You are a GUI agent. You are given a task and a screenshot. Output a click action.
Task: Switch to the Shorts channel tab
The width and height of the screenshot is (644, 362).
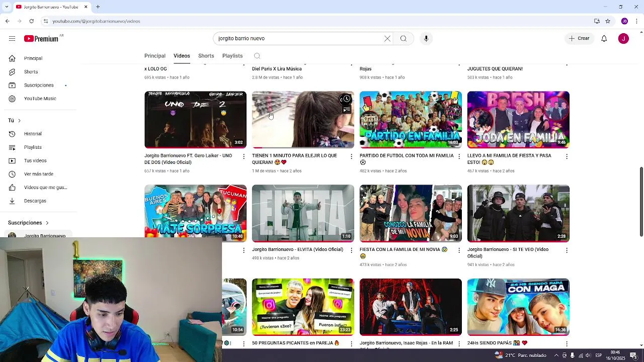click(x=206, y=56)
